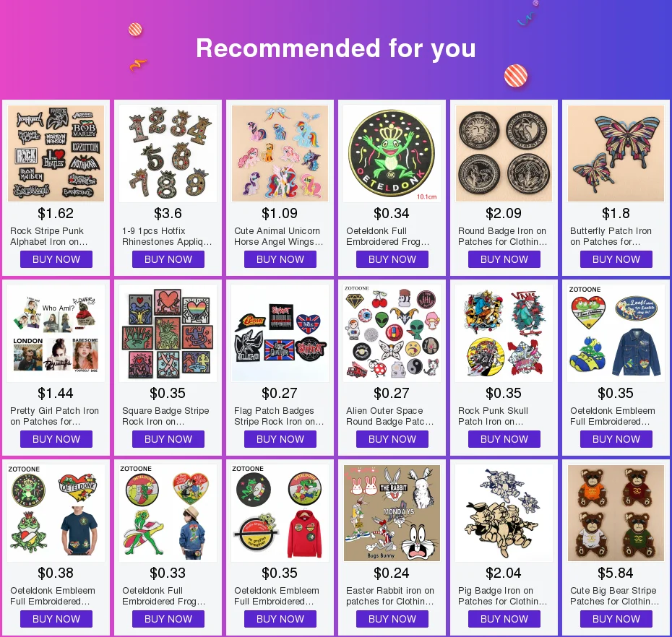View the butterfly patch product image
Image resolution: width=672 pixels, height=637 pixels.
point(616,153)
